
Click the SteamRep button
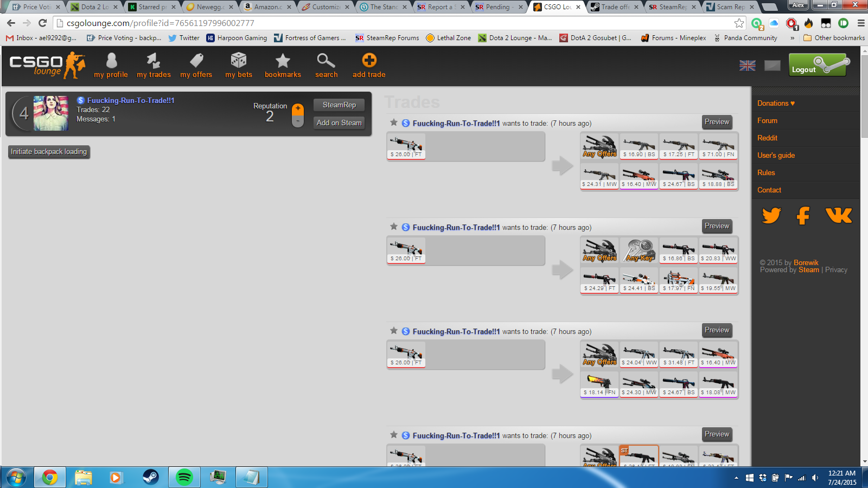point(339,105)
